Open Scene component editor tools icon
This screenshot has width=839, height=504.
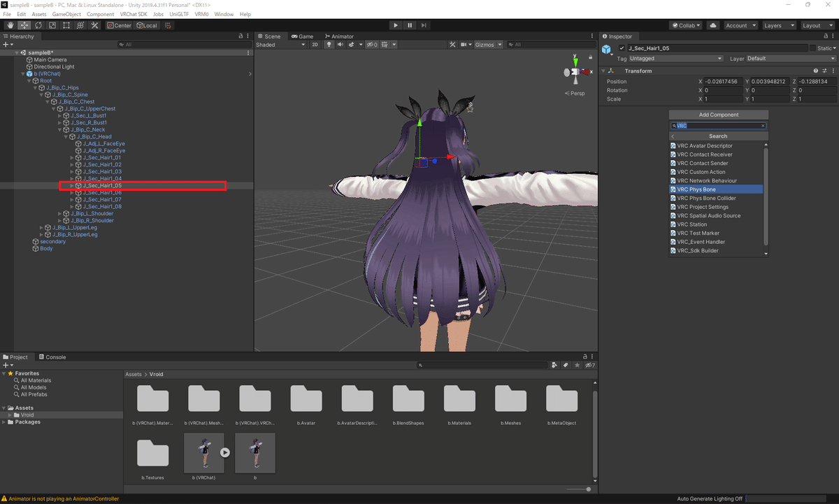click(x=453, y=45)
